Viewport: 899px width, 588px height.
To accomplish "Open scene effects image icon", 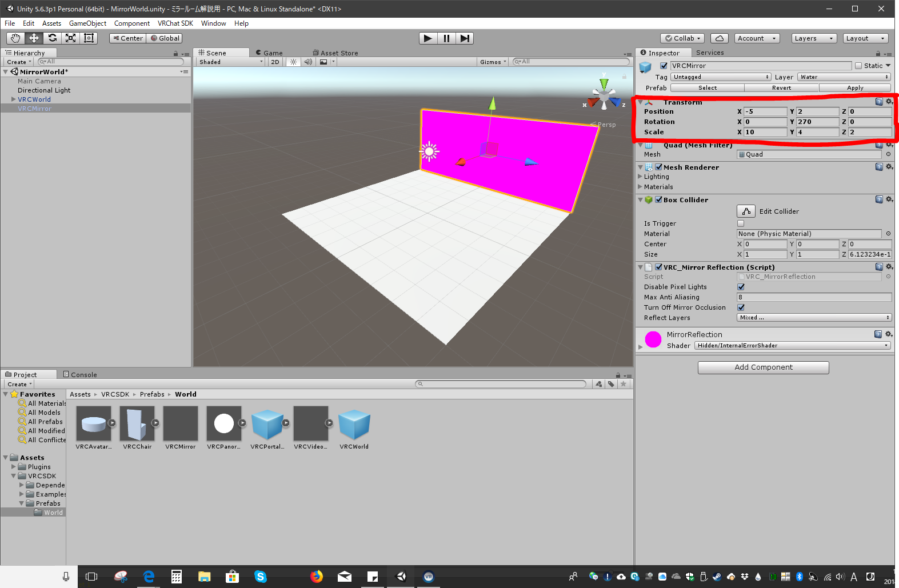I will point(323,62).
